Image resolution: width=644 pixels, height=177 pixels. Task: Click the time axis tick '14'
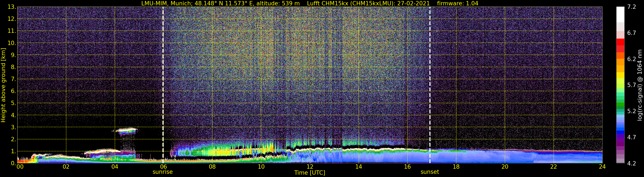tap(358, 167)
